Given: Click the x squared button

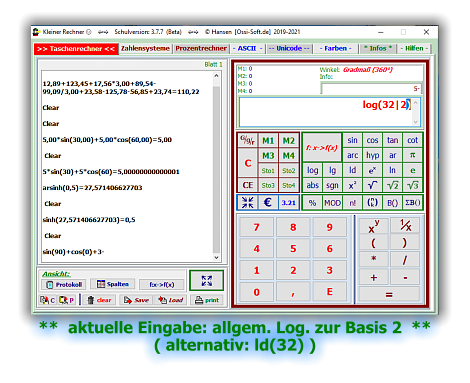Looking at the screenshot, I should pyautogui.click(x=352, y=185).
